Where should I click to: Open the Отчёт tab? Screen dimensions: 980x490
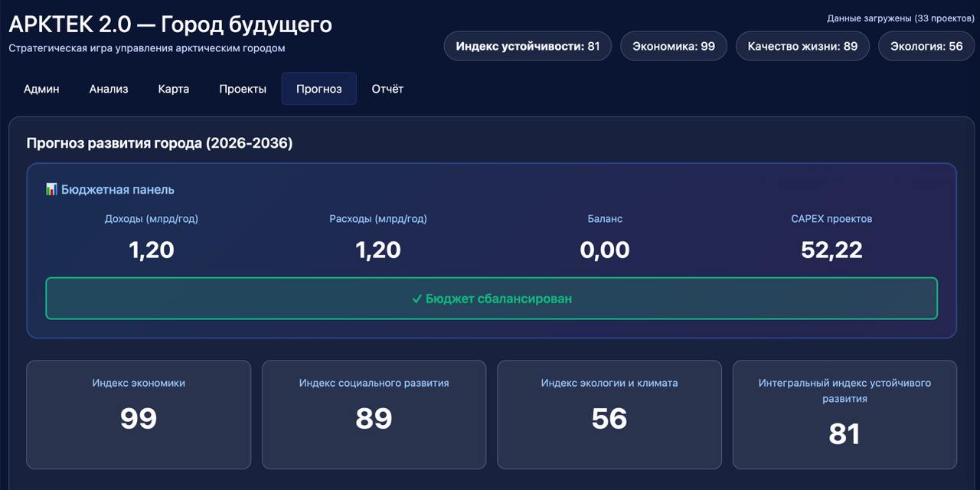pos(387,89)
